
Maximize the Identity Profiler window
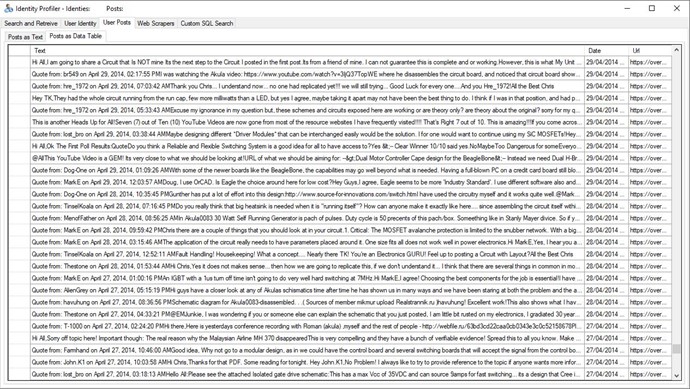coord(652,8)
